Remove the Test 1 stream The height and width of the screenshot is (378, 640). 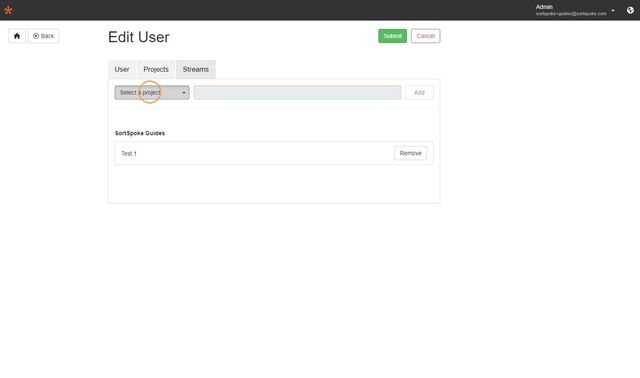[x=410, y=153]
